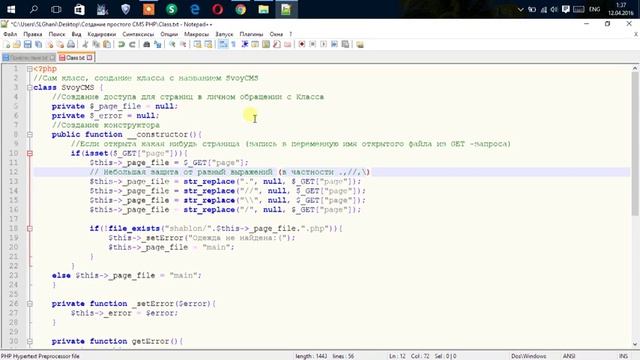Open the Файл menu
Screen dimensions: 640x360
10,34
